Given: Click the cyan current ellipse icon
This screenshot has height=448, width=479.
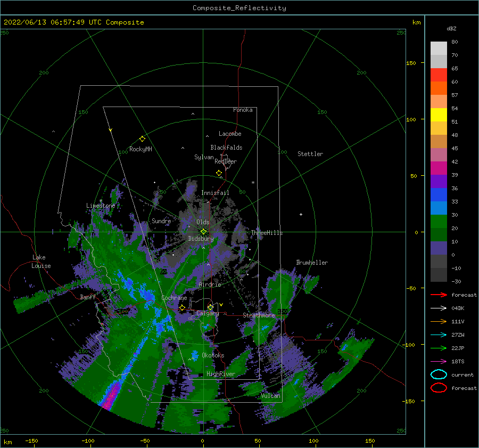Looking at the screenshot, I should click(x=439, y=374).
